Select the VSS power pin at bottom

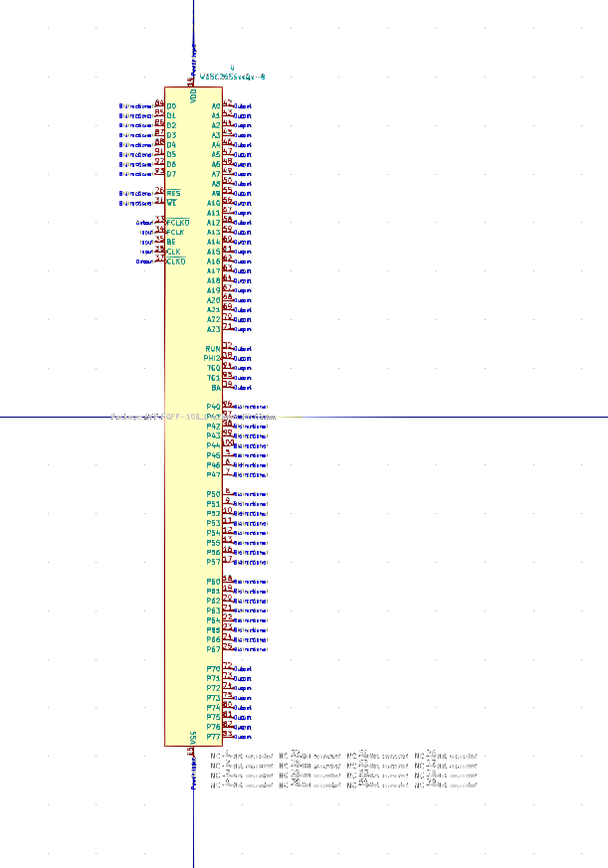coord(193,751)
